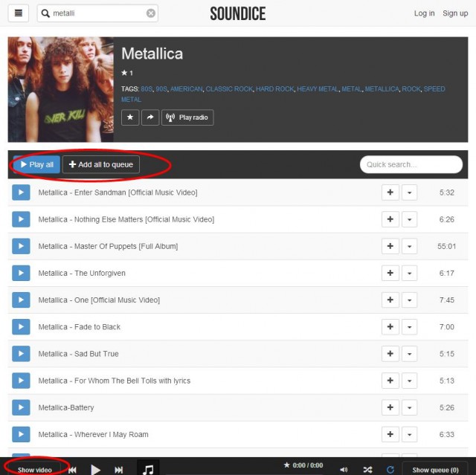Screen dimensions: 476x475
Task: Expand options dropdown for Nothing Else Matters
Action: [x=410, y=219]
